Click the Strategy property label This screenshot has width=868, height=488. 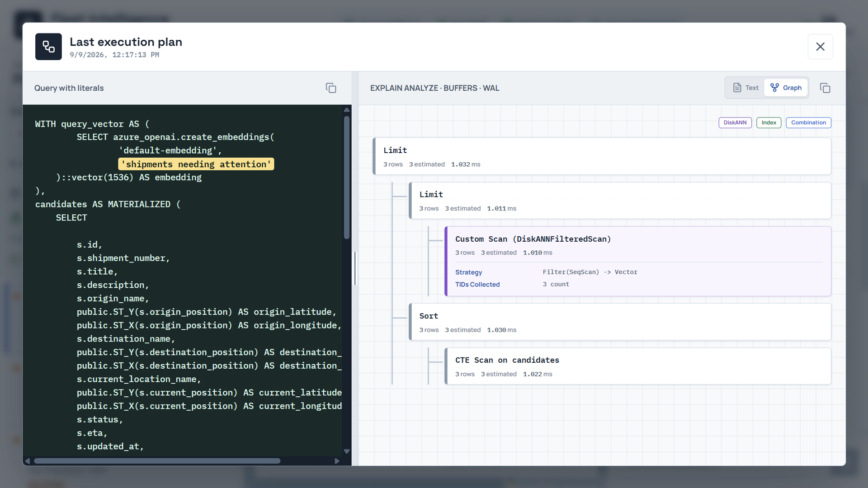coord(468,272)
